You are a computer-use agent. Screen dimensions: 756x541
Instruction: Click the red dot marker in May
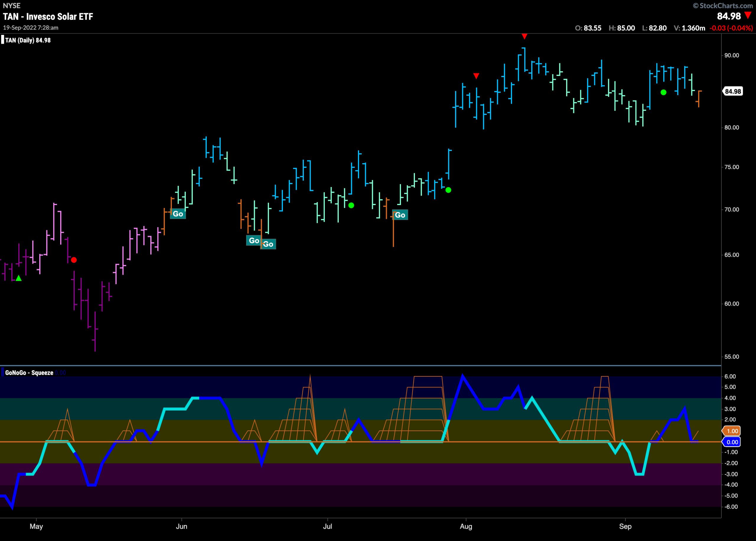(74, 260)
